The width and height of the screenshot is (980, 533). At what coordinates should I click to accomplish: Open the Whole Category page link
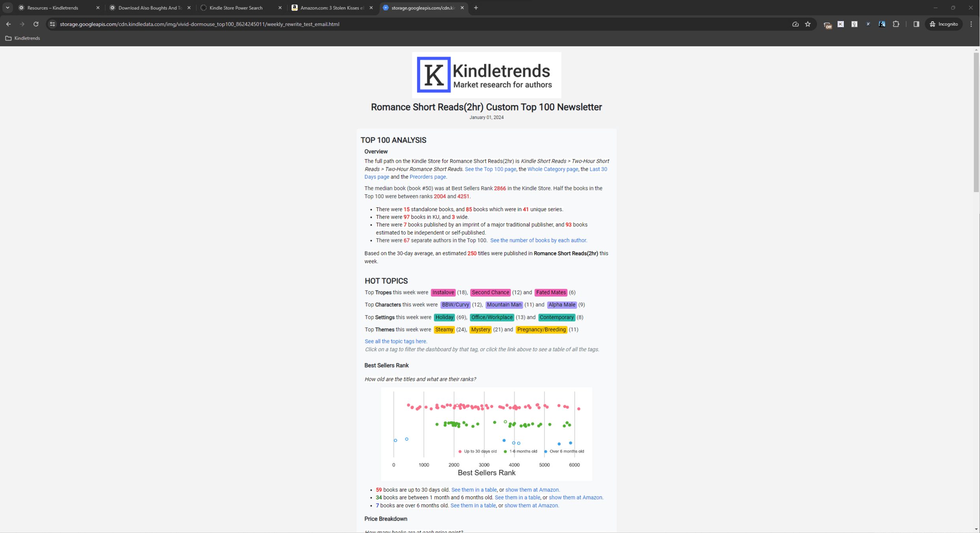[552, 169]
